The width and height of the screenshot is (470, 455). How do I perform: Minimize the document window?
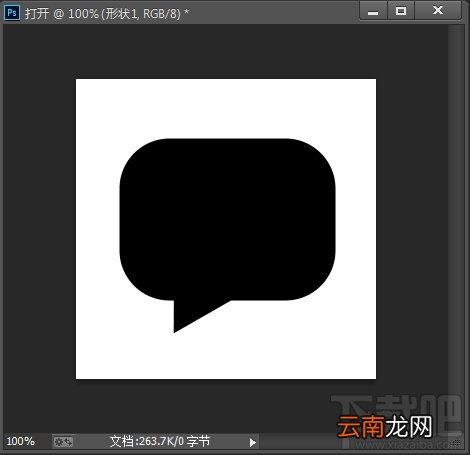click(x=373, y=11)
